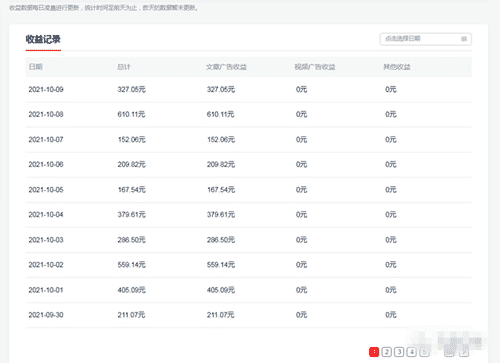Go to page 5 of earnings records
Viewport: 500px width, 363px height.
tap(425, 352)
